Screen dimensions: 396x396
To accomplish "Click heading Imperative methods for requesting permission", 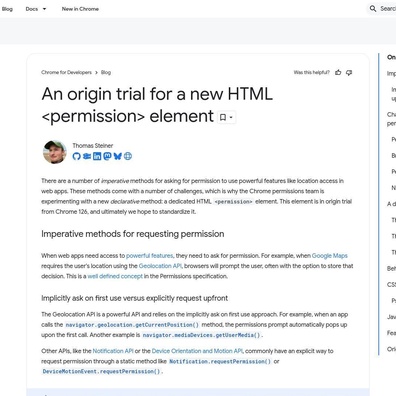I will click(133, 234).
